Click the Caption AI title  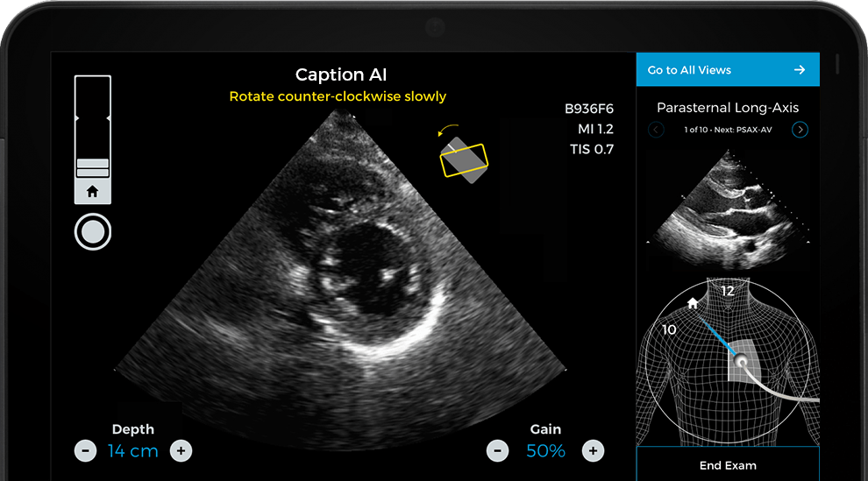click(x=341, y=74)
